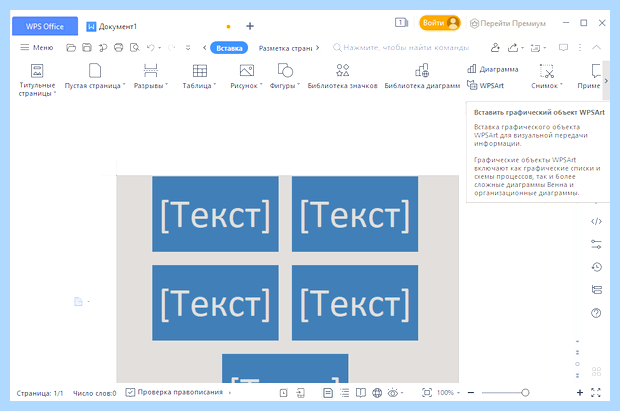Toggle Проверка правописания spell check

tap(174, 392)
